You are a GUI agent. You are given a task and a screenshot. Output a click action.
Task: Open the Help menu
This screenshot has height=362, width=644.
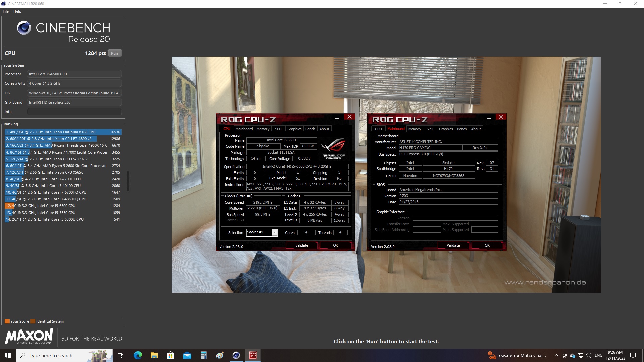17,11
